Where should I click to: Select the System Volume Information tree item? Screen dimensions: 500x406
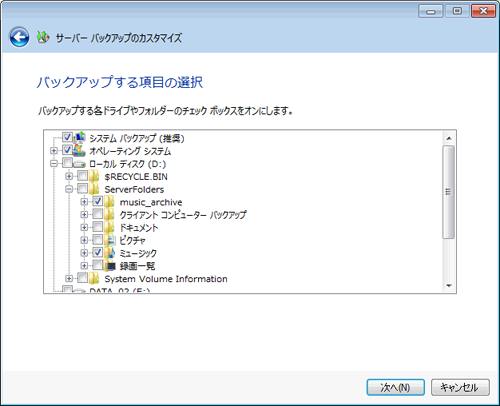[x=166, y=279]
